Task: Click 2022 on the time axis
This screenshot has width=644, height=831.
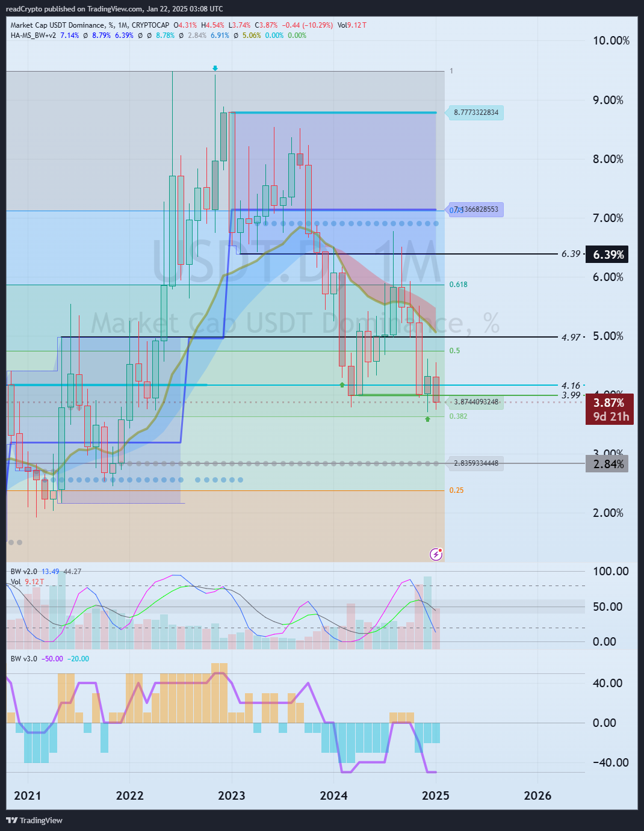Action: tap(129, 795)
